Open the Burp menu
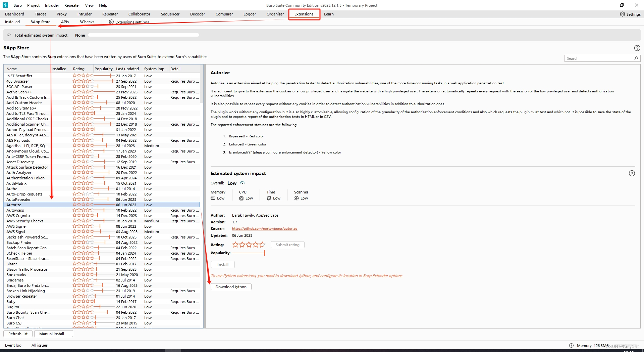Viewport: 644px width, 352px height. [x=17, y=5]
